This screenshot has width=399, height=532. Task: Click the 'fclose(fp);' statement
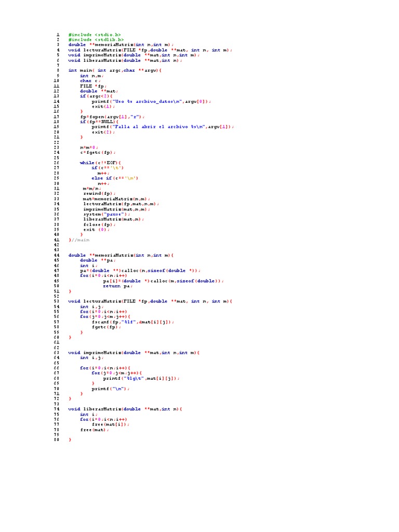(99, 224)
